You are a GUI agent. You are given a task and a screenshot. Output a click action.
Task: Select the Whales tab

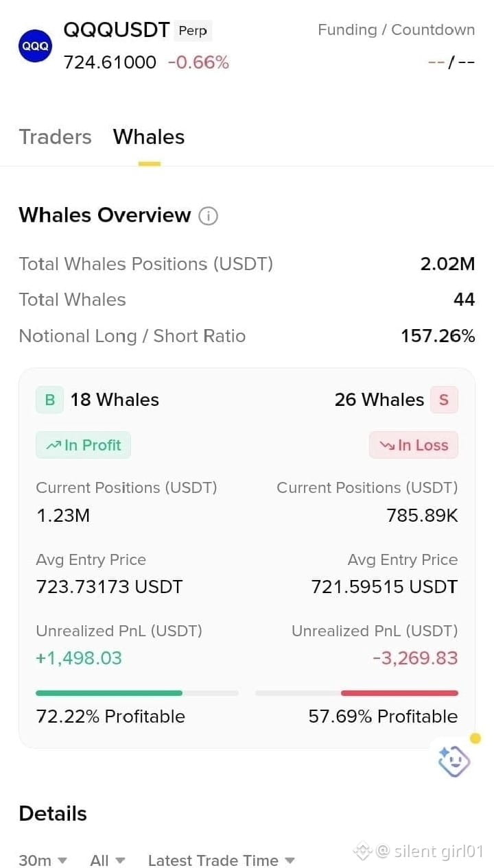click(149, 137)
